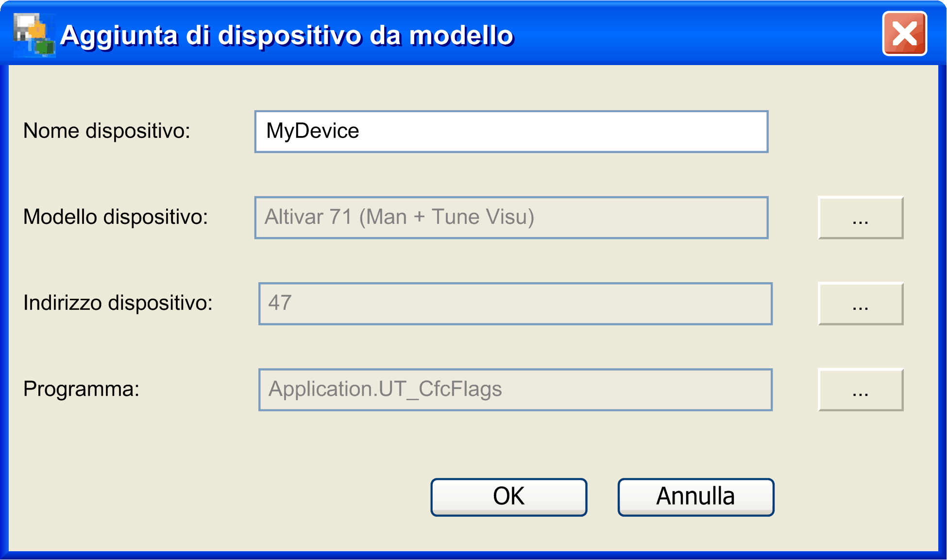Viewport: 947px width, 560px height.
Task: Click the 'Modello dispositivo:' label
Action: tap(116, 217)
